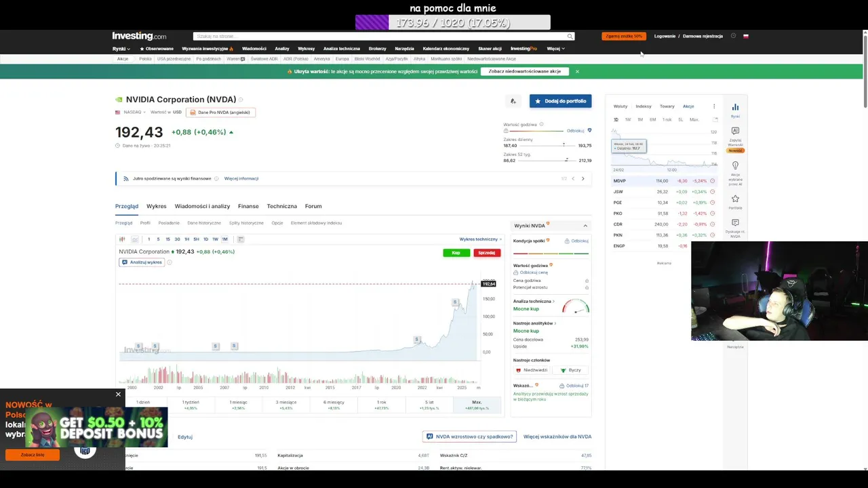Click the site search input field
The image size is (868, 488).
(380, 36)
